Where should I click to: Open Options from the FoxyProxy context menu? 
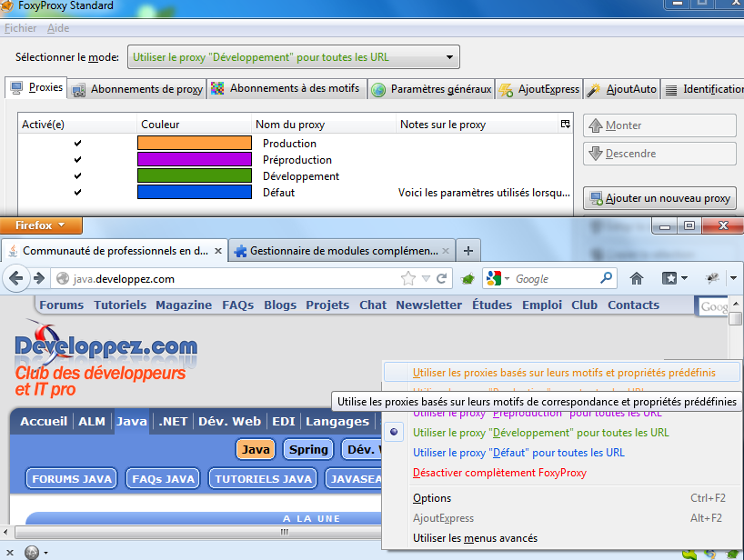560,498
